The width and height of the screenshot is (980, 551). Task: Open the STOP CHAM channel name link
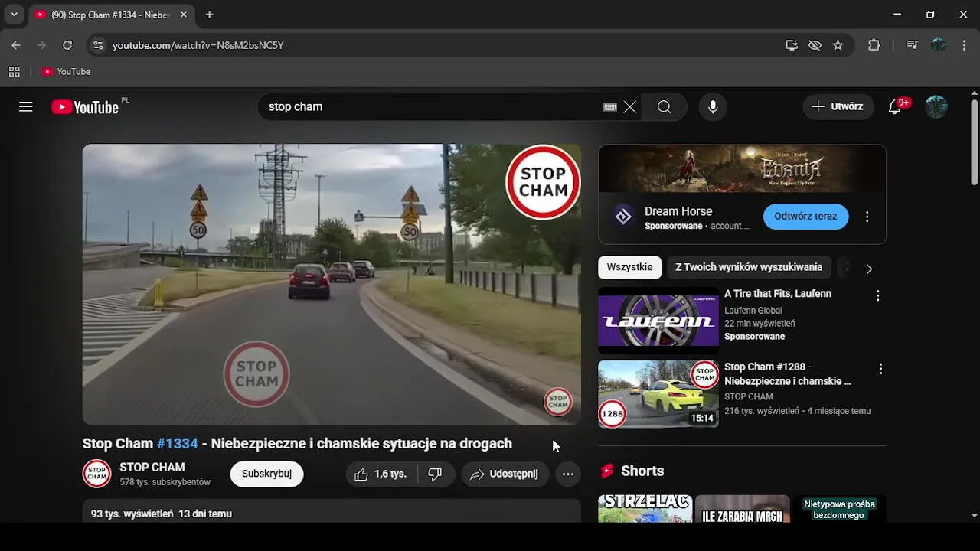tap(152, 468)
